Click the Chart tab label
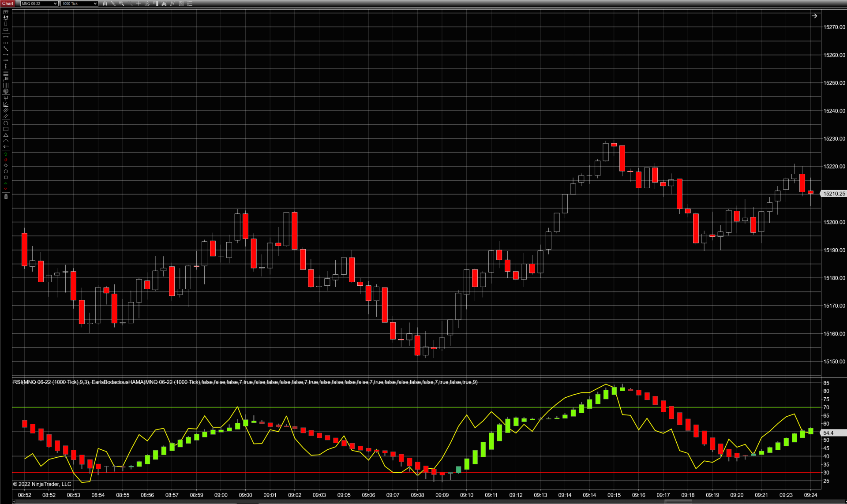 tap(7, 4)
